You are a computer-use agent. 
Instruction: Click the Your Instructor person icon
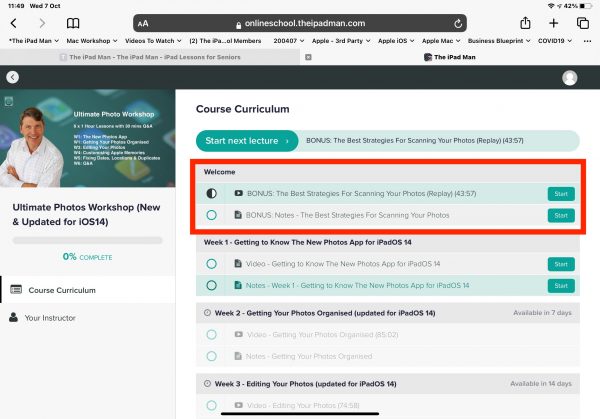point(13,317)
